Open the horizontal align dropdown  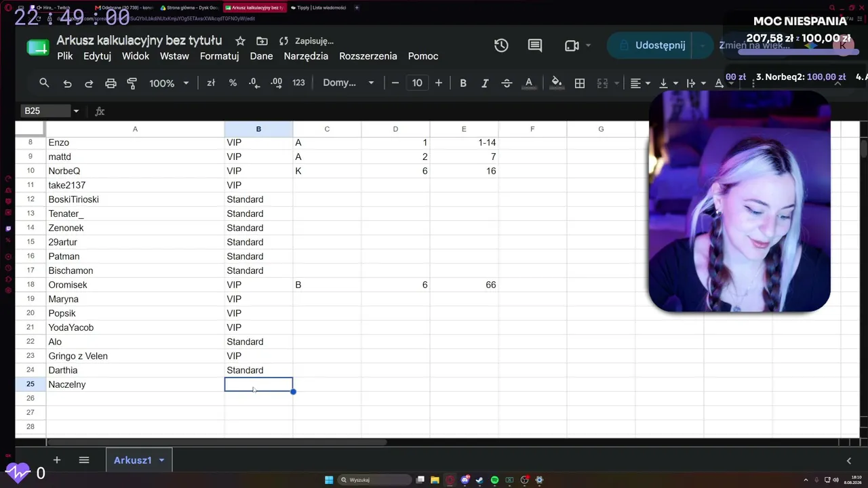(x=640, y=83)
